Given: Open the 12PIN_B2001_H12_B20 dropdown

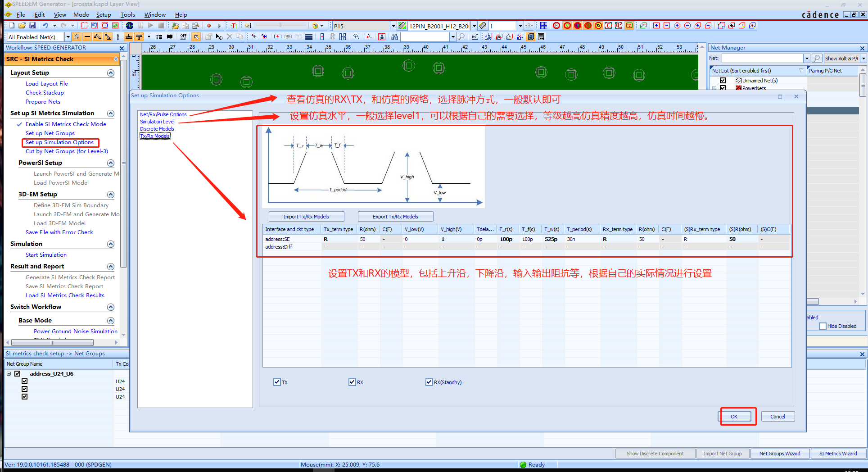Looking at the screenshot, I should tap(474, 26).
